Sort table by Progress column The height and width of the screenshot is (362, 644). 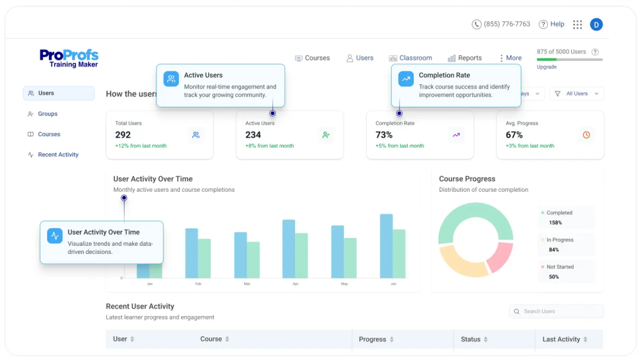coord(392,339)
